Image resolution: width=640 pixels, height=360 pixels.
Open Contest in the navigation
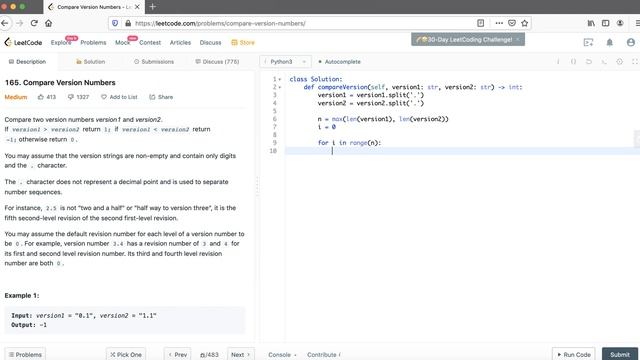[x=150, y=42]
